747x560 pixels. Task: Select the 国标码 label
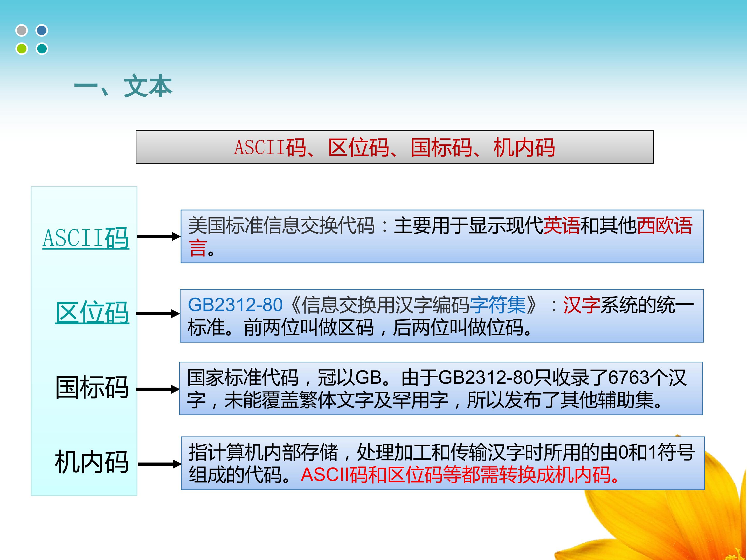[92, 387]
